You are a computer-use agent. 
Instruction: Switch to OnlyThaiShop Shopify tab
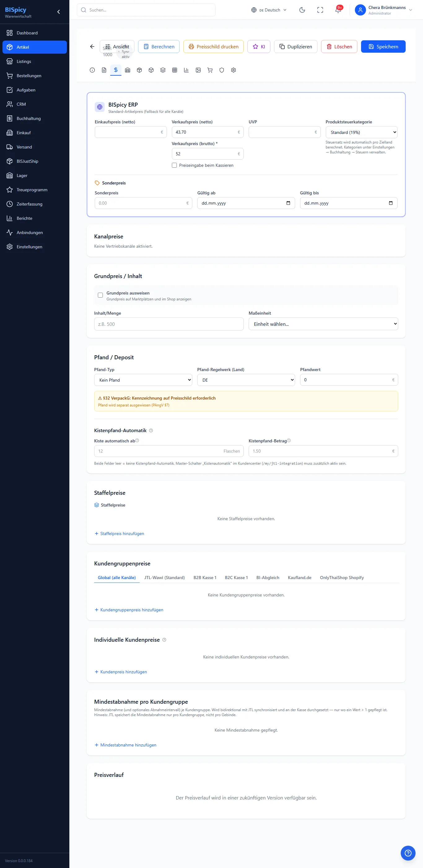coord(342,578)
